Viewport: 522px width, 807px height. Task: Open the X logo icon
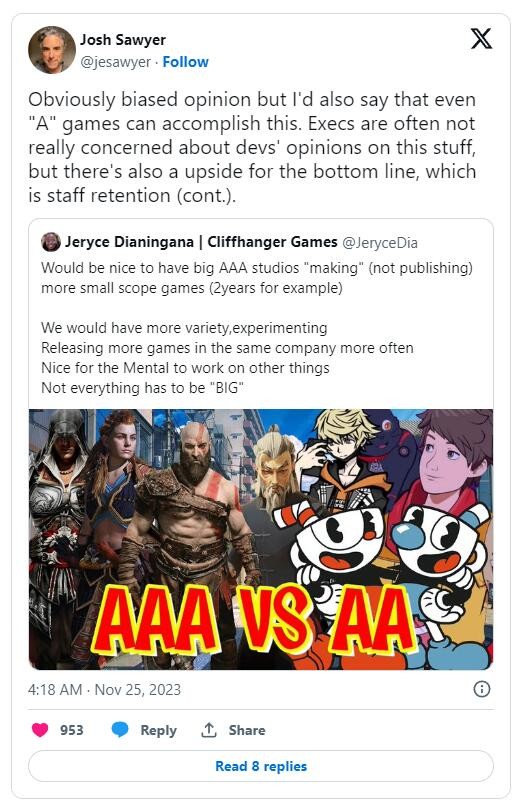coord(481,39)
